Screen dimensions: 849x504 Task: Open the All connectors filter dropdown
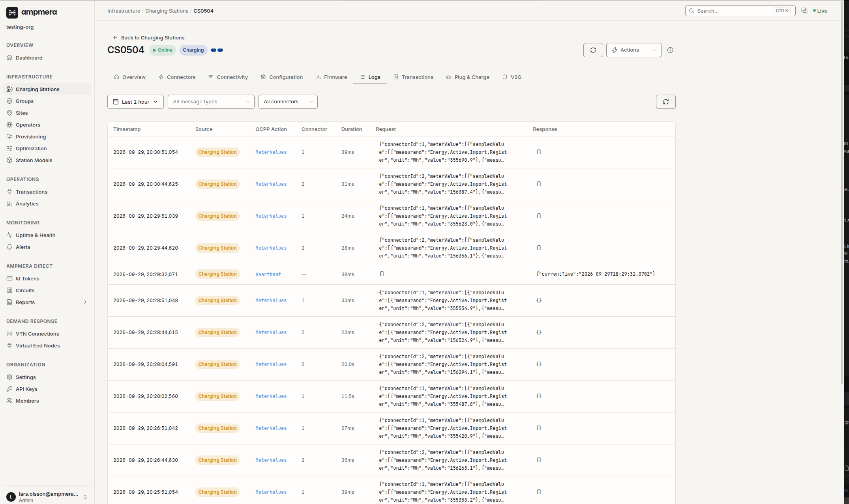click(288, 102)
